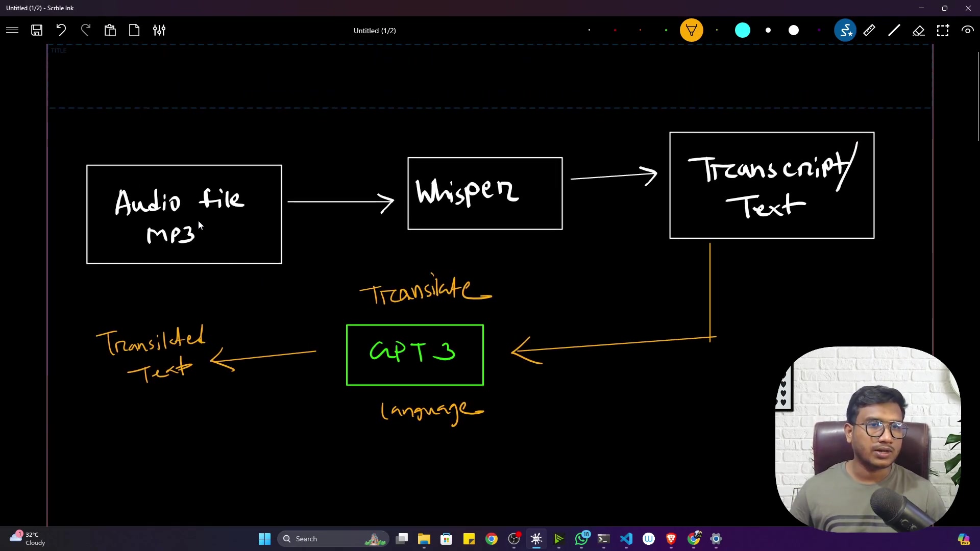Open Google Chrome from the taskbar
The image size is (980, 551).
(x=492, y=539)
